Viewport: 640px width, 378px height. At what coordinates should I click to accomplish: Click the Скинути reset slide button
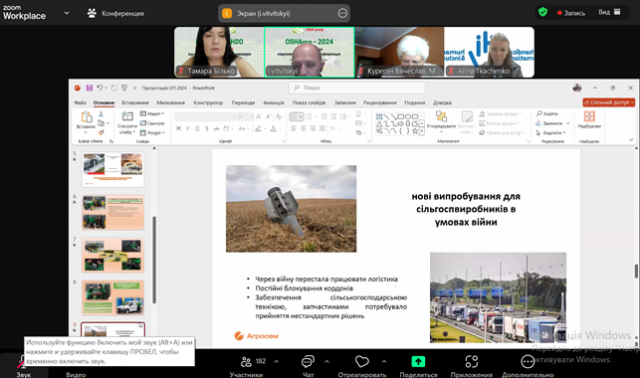click(152, 123)
